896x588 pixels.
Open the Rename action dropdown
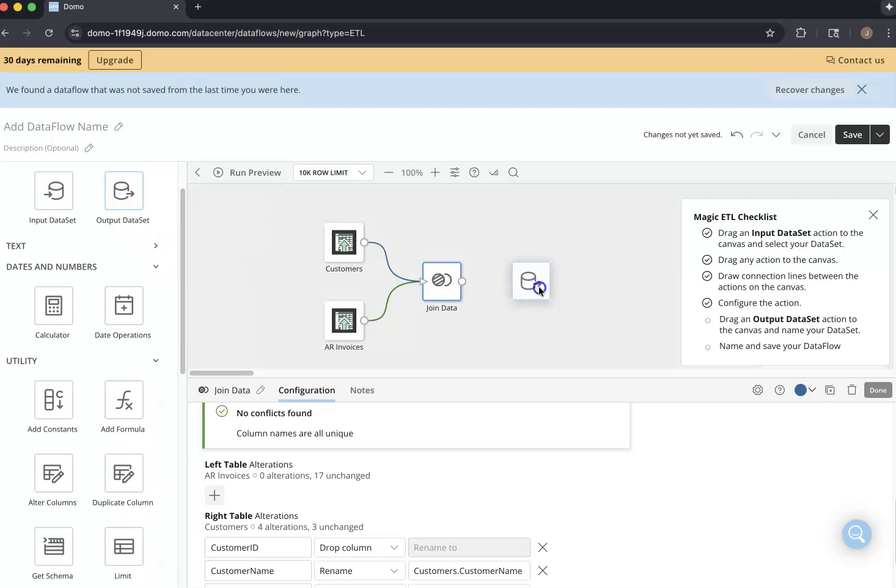pyautogui.click(x=359, y=571)
